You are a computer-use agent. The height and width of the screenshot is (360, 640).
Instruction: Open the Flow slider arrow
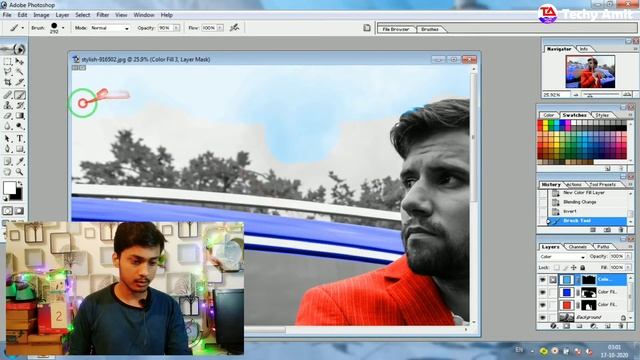tap(220, 28)
